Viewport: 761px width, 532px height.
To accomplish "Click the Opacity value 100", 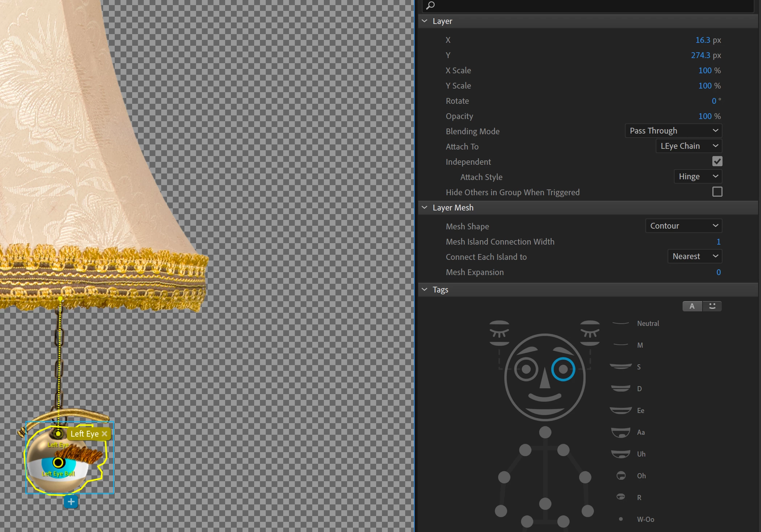I will click(705, 116).
